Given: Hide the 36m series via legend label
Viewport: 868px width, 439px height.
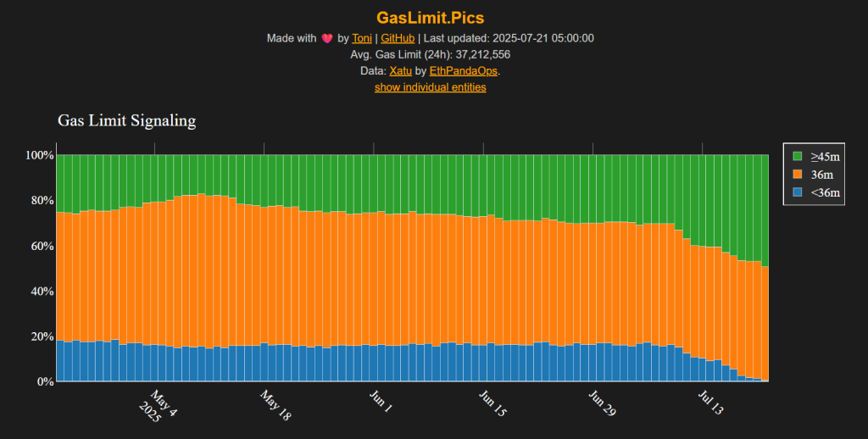Looking at the screenshot, I should [821, 175].
